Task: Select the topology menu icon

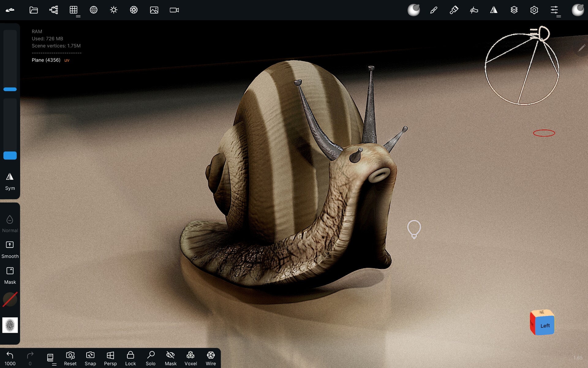Action: tap(74, 10)
